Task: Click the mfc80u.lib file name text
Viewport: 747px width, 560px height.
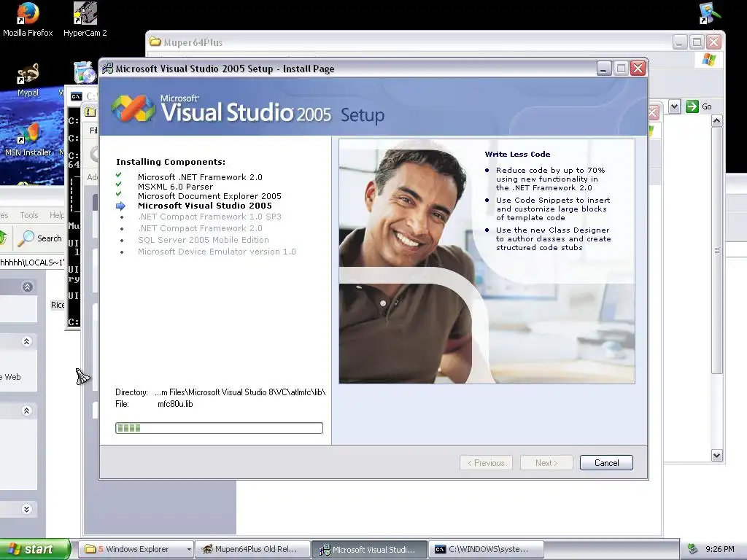Action: [x=175, y=404]
